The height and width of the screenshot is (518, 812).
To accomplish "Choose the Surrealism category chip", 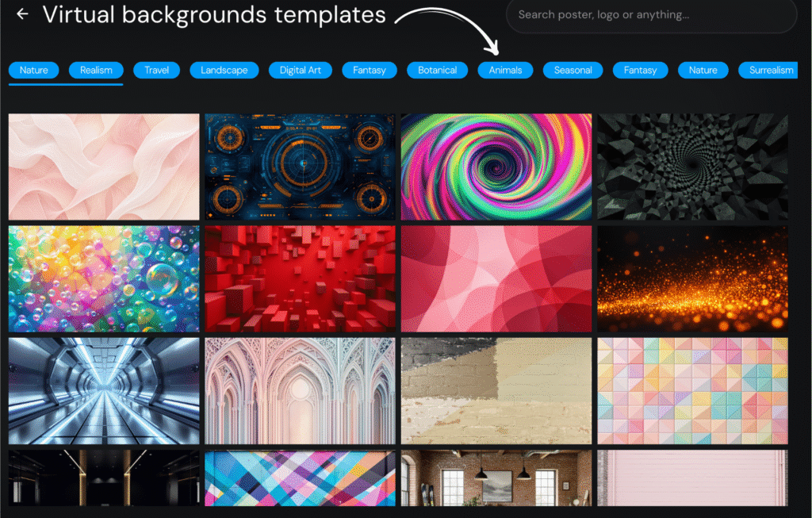I will point(768,70).
